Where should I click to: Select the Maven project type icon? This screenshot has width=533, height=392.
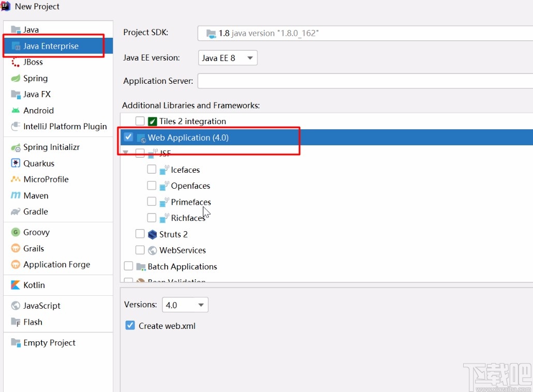[16, 195]
